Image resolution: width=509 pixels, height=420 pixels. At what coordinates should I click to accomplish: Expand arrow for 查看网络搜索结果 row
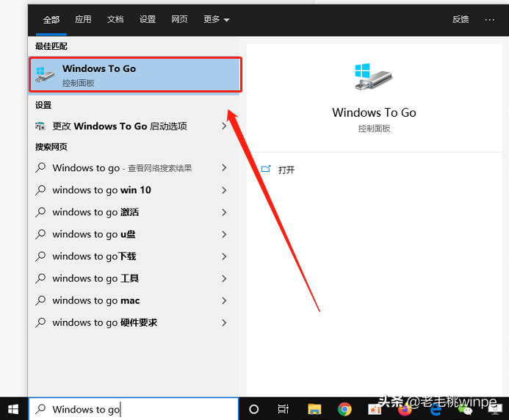click(224, 168)
